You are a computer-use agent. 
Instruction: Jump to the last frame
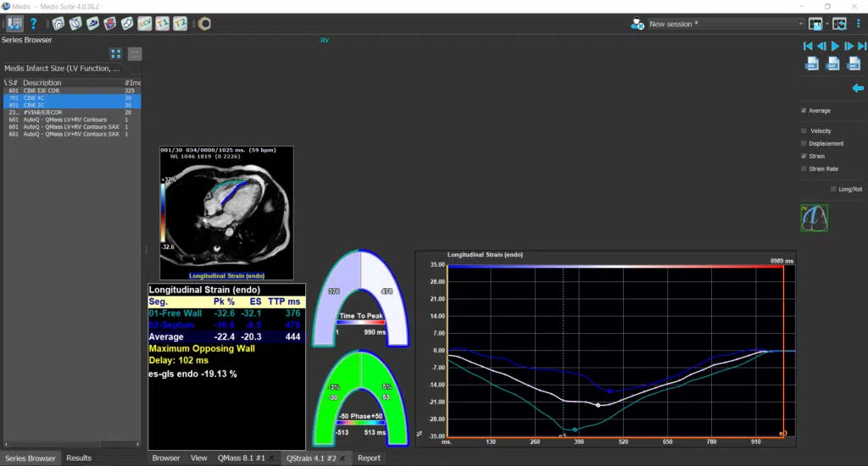pos(860,46)
